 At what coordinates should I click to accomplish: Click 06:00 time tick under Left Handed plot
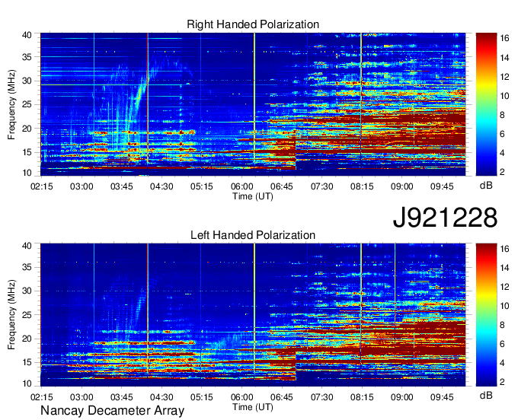(x=241, y=397)
